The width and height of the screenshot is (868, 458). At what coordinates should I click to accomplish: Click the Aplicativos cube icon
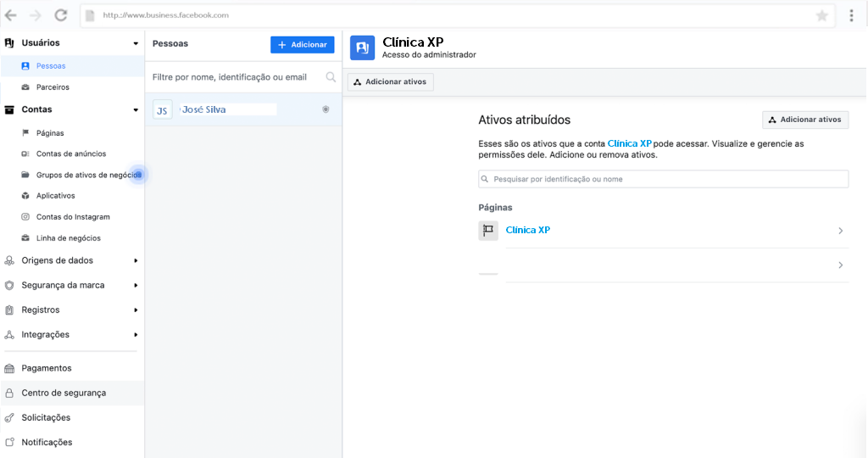coord(25,195)
